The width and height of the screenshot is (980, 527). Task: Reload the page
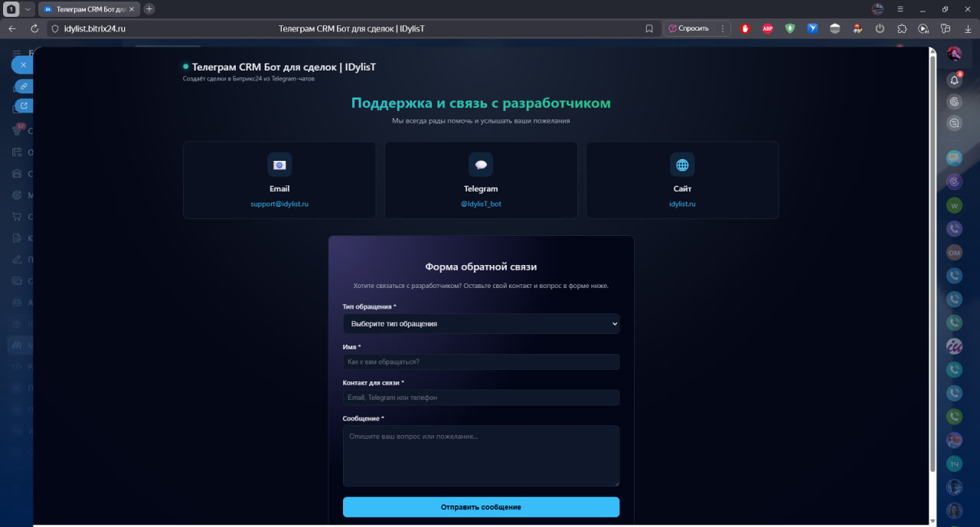[34, 28]
